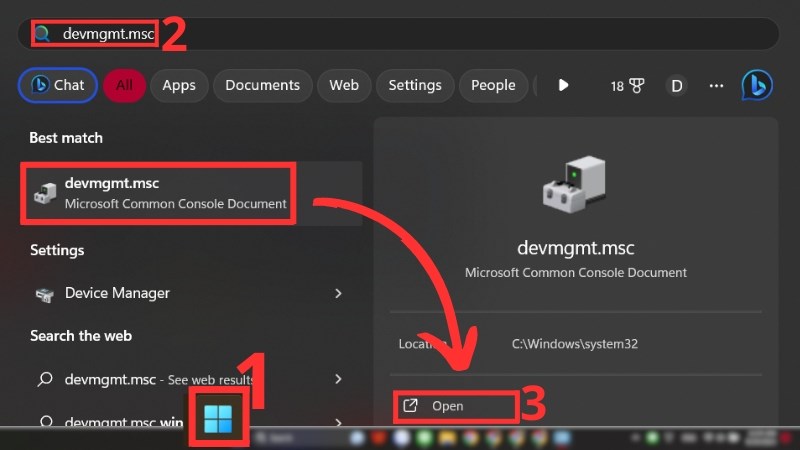Click the devmgmt.msc result icon in Best match
Screen dimensions: 800x450
pyautogui.click(x=45, y=193)
